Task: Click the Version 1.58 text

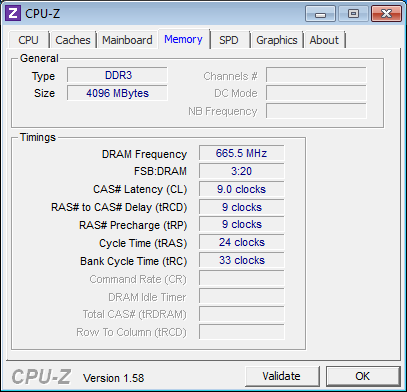Action: [113, 378]
